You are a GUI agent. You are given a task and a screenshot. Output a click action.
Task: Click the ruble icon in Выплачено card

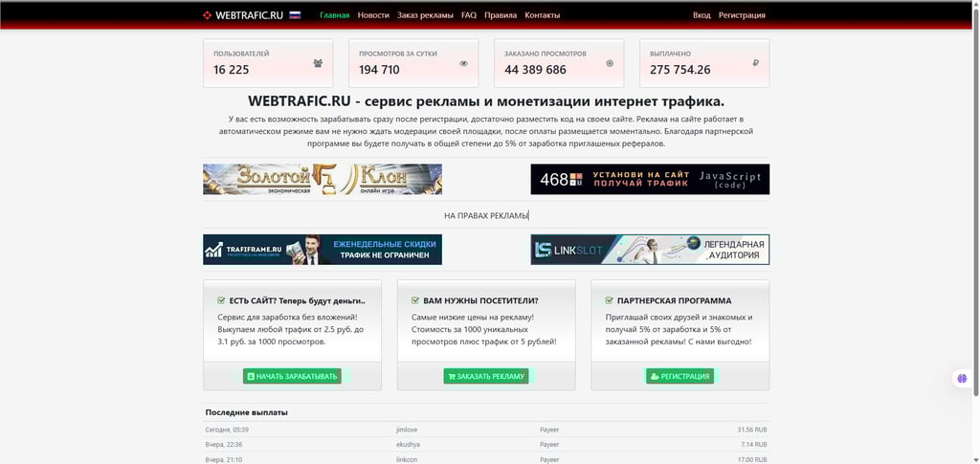(756, 63)
